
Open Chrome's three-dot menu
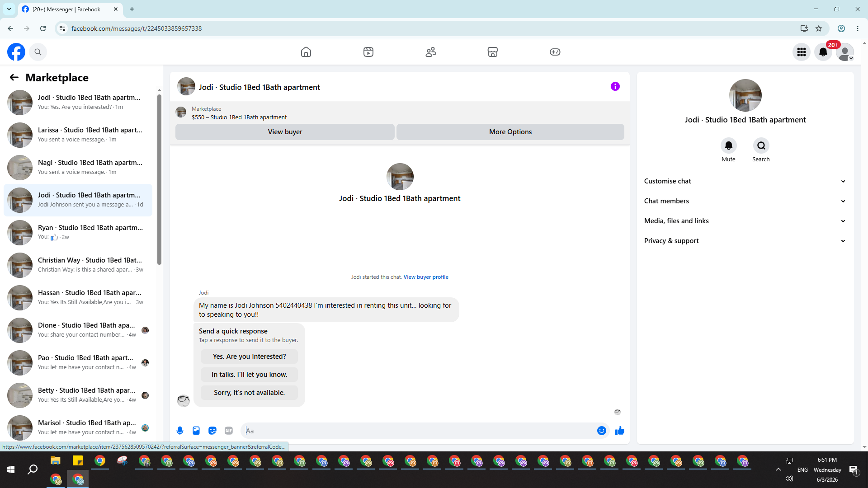[858, 28]
